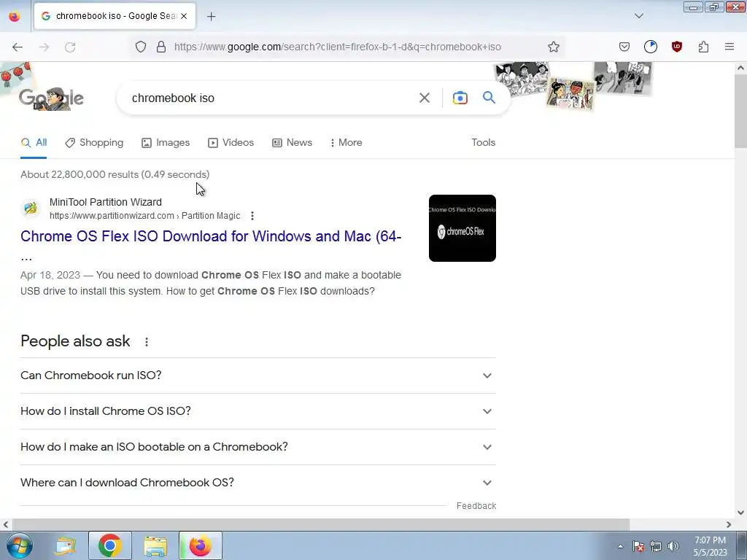The image size is (747, 560).
Task: Open the Extensions puzzle piece icon
Action: coord(703,47)
